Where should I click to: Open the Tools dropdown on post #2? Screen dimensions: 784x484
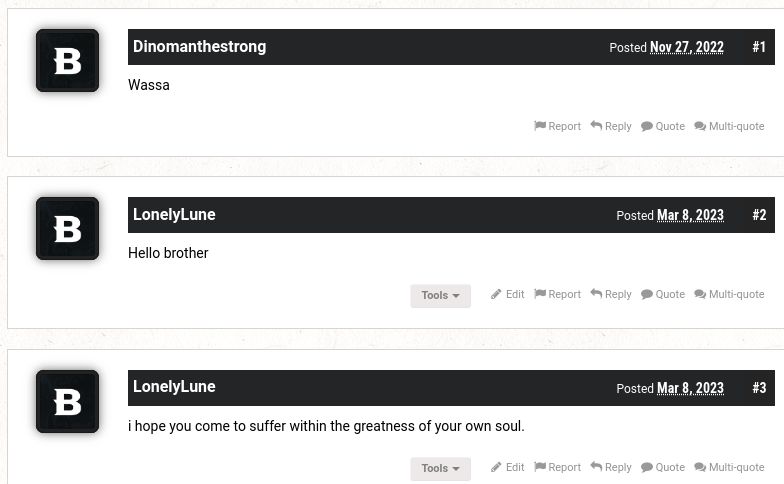pyautogui.click(x=440, y=296)
